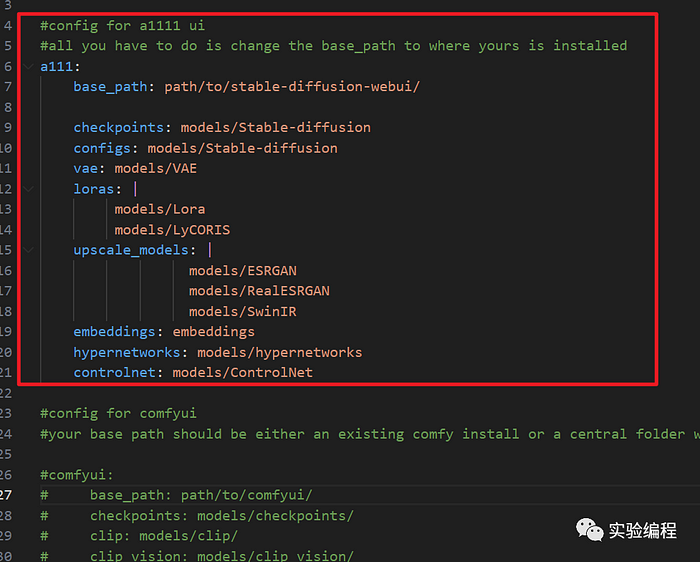The height and width of the screenshot is (562, 700).
Task: Collapse the upscale_models fold chevron
Action: [x=28, y=250]
